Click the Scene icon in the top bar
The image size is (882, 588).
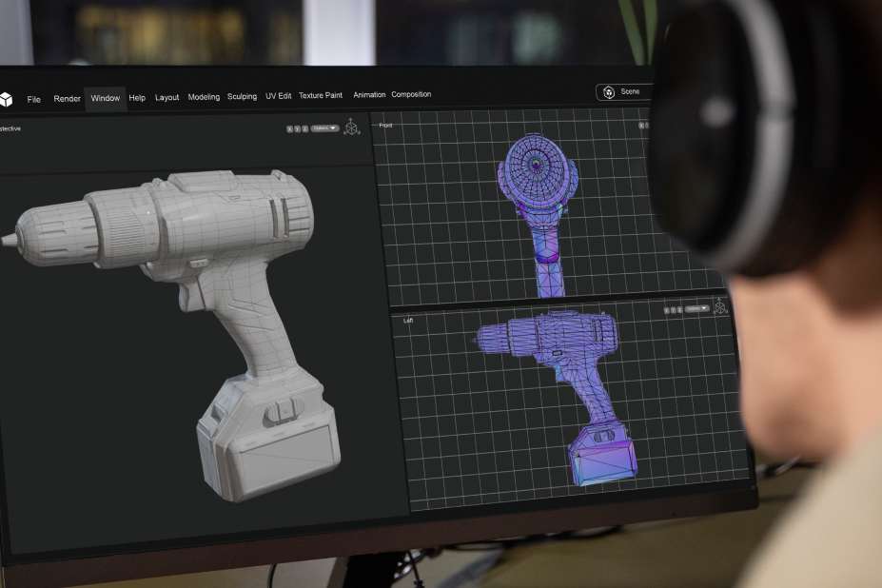pyautogui.click(x=609, y=92)
